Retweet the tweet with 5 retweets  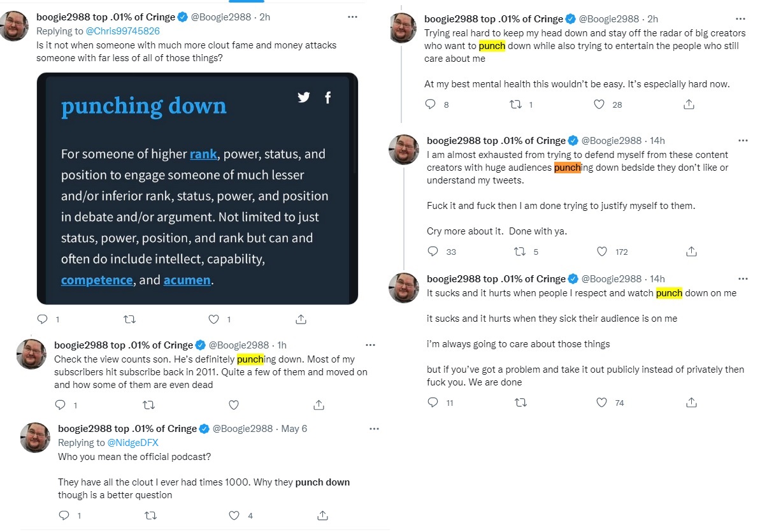(x=520, y=251)
